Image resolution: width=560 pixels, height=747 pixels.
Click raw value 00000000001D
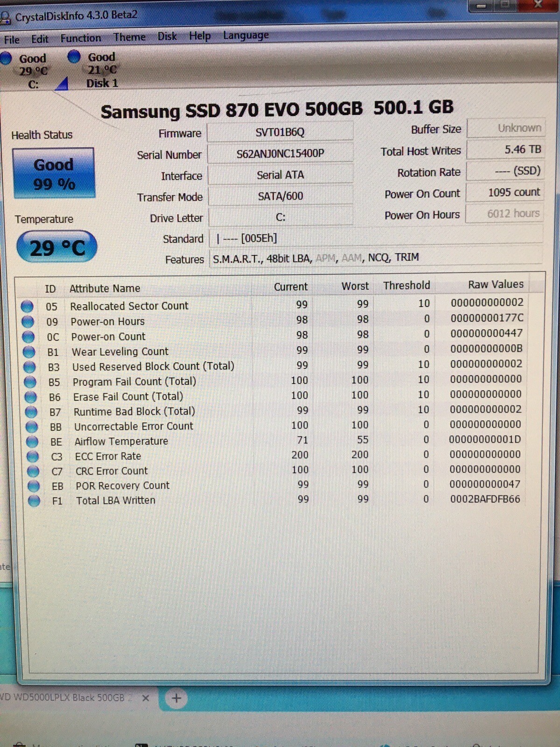485,439
